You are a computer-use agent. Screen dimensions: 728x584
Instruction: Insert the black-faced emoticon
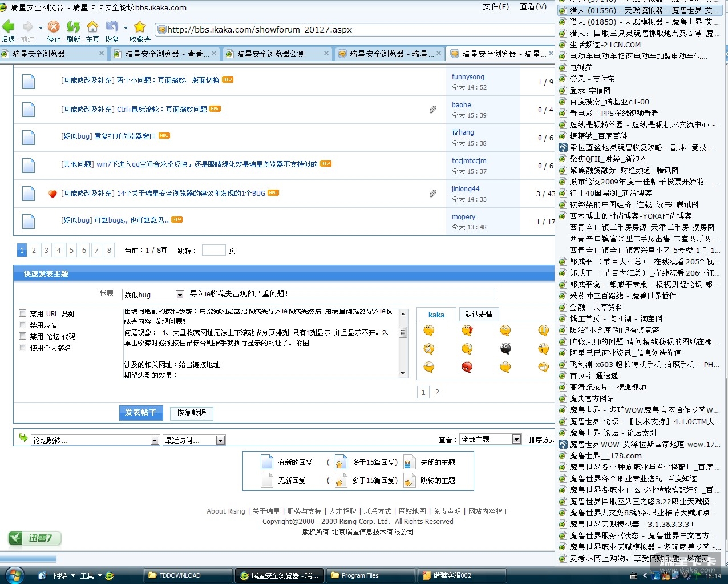click(x=505, y=349)
